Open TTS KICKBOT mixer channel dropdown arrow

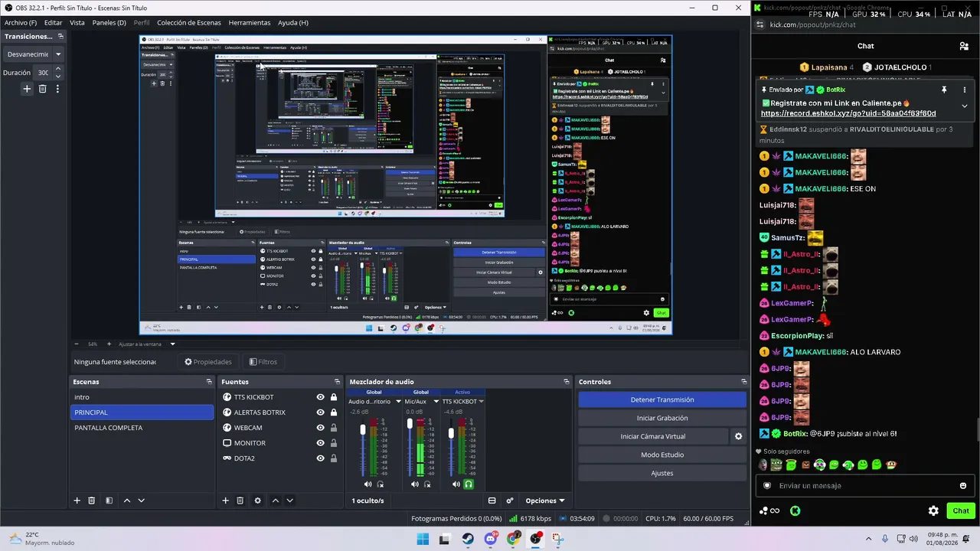pyautogui.click(x=481, y=401)
